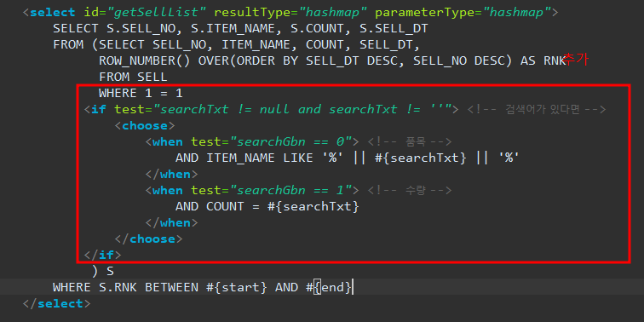Click the #{end} parameter

tap(329, 287)
